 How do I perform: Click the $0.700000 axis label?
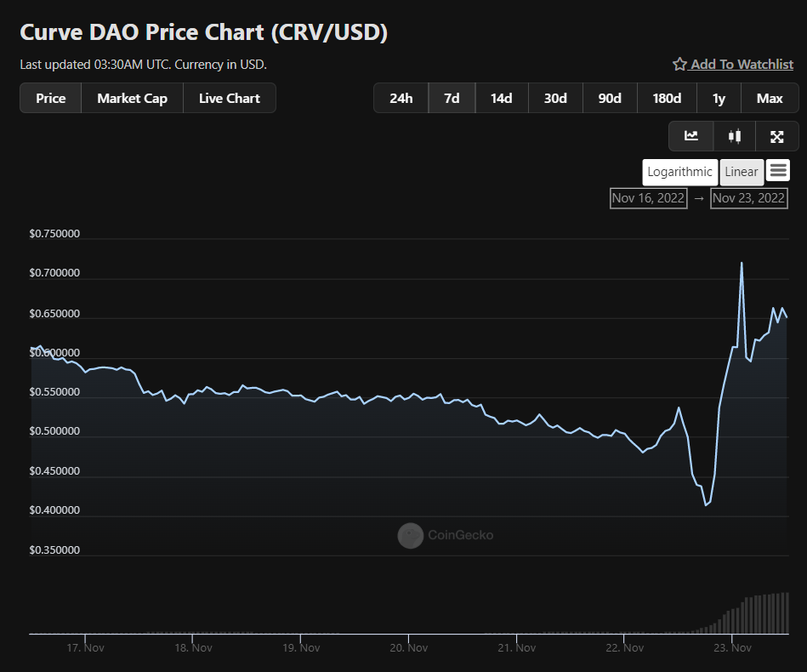coord(54,273)
